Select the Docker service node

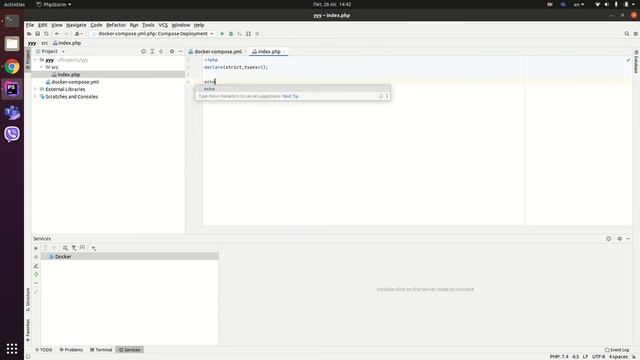pos(130,257)
